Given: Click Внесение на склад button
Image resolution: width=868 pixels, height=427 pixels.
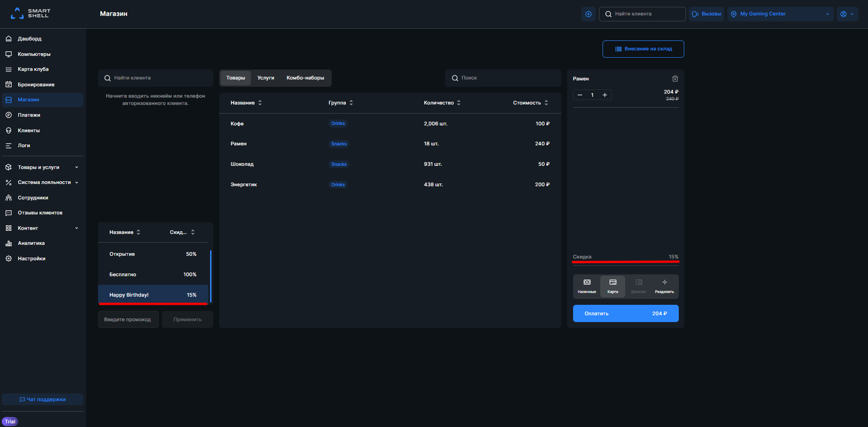Looking at the screenshot, I should 643,49.
